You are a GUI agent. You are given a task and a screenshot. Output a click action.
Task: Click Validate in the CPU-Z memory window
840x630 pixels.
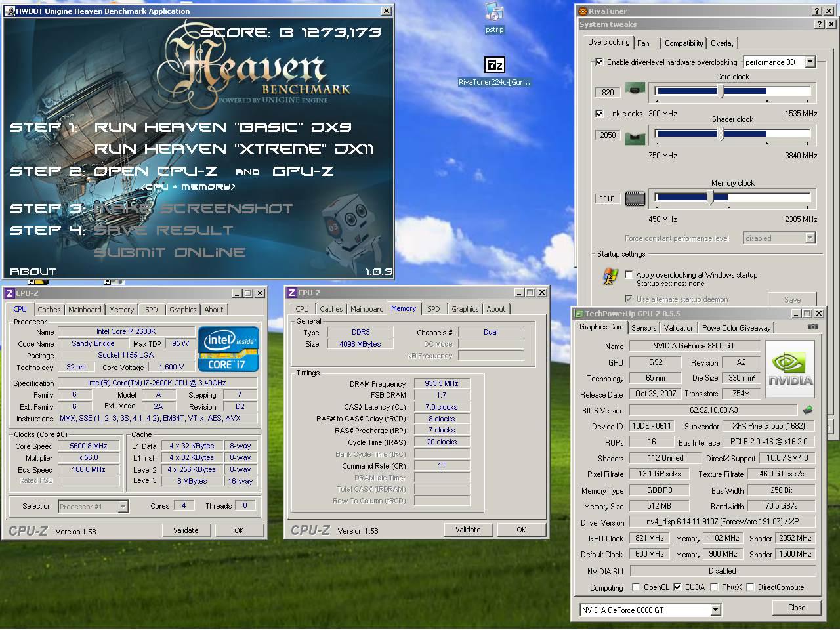pyautogui.click(x=468, y=530)
